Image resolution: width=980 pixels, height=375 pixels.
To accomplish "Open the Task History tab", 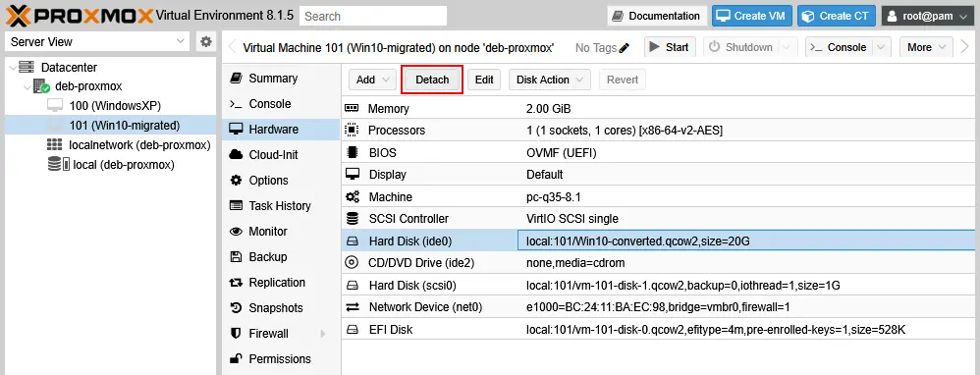I will tap(281, 205).
